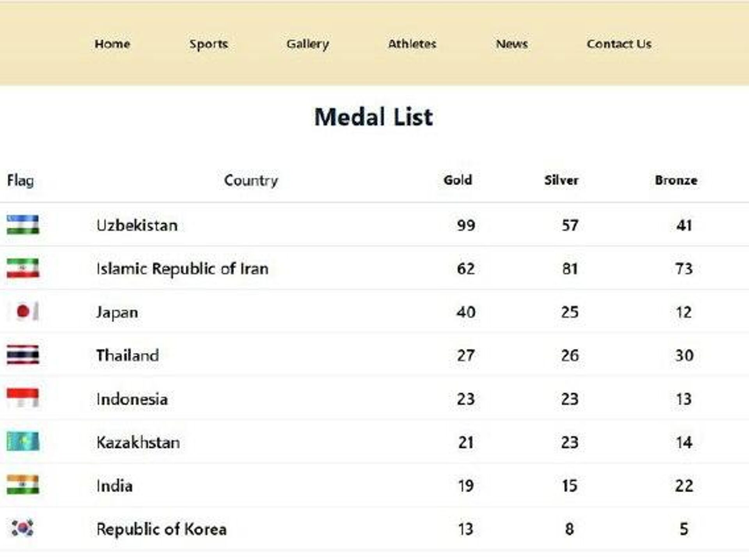
Task: Click the Country column header
Action: point(251,180)
